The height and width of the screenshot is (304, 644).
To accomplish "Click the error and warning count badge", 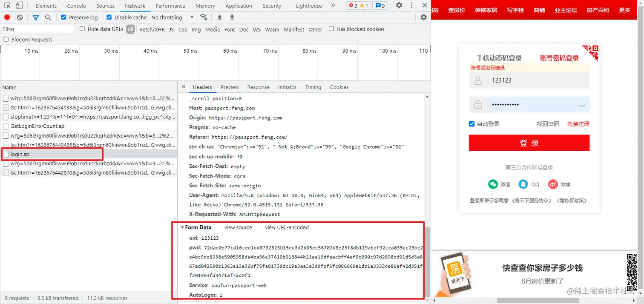I will click(358, 6).
